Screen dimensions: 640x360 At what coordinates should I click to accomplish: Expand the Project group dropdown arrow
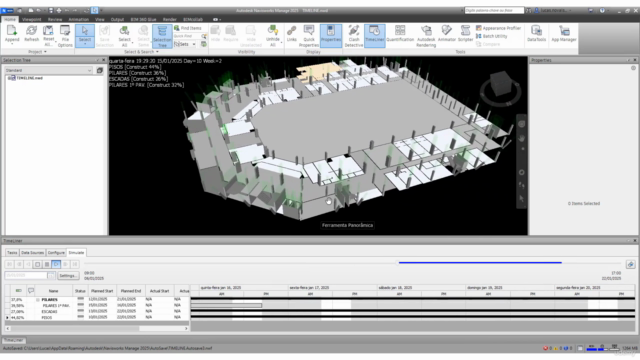tap(45, 52)
